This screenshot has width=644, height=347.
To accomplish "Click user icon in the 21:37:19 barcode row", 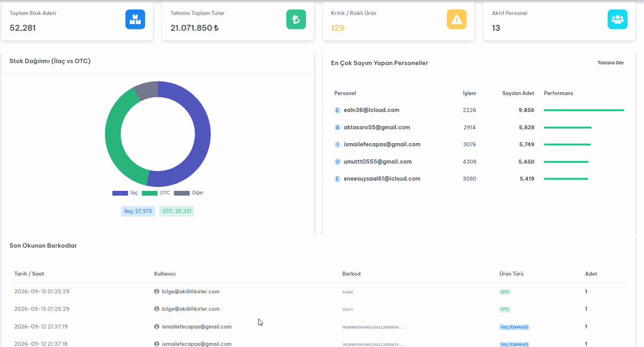I will click(157, 327).
